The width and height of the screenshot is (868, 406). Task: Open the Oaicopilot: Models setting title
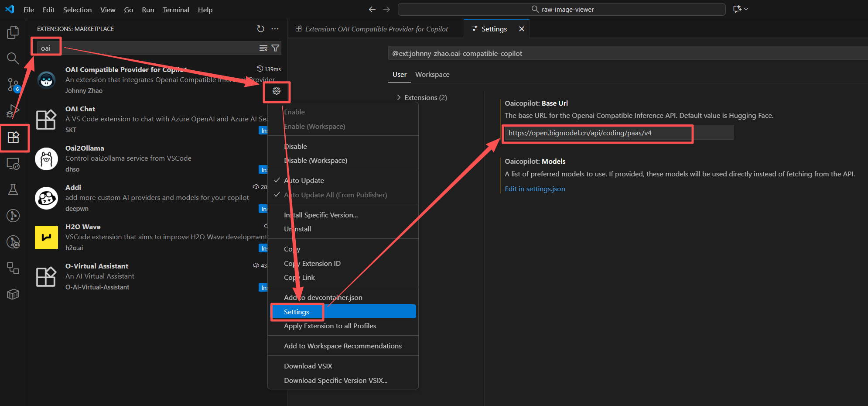pyautogui.click(x=535, y=162)
